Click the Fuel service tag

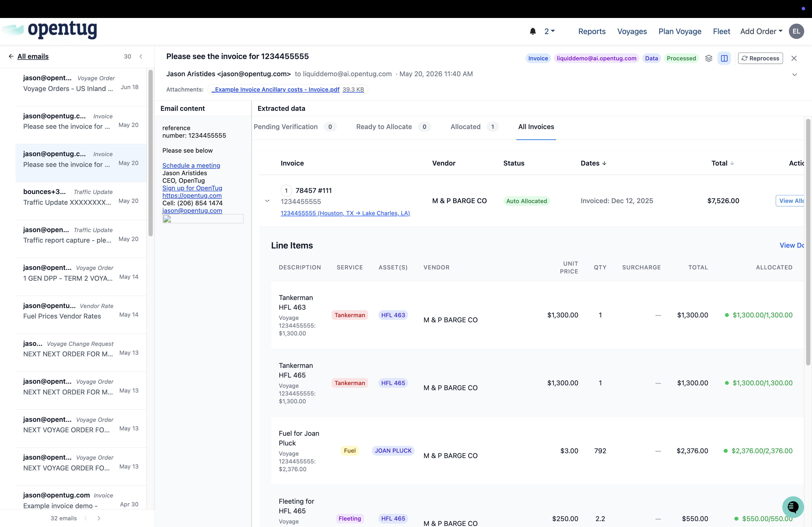pyautogui.click(x=350, y=451)
